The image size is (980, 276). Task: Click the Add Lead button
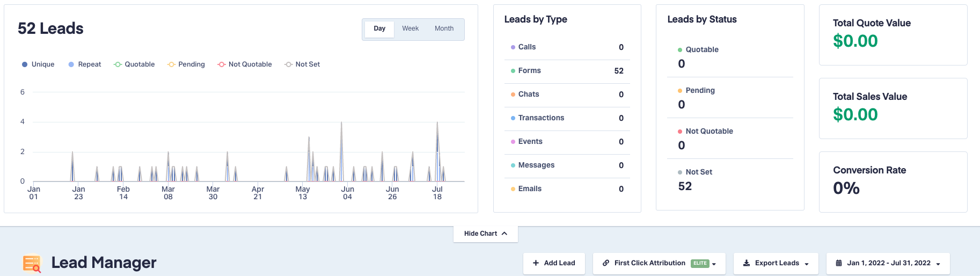pos(554,263)
